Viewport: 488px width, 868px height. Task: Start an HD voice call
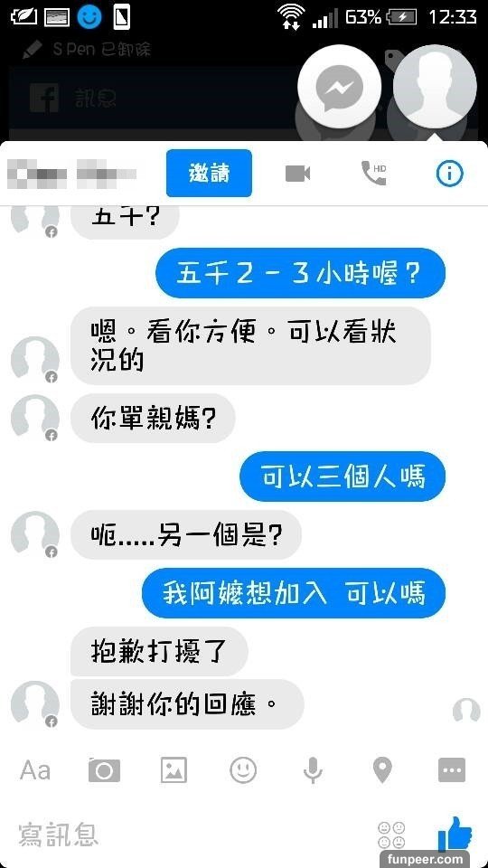(x=373, y=173)
